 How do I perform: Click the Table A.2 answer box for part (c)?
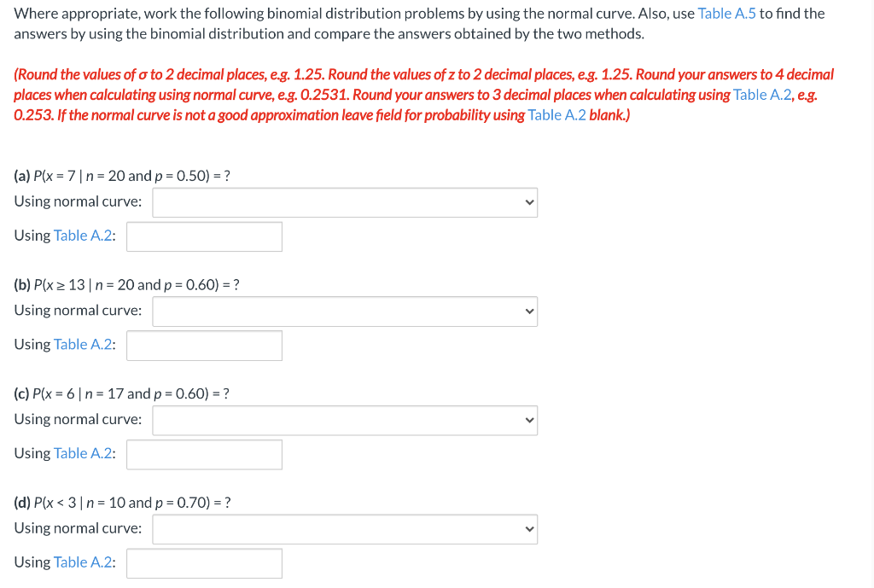203,454
